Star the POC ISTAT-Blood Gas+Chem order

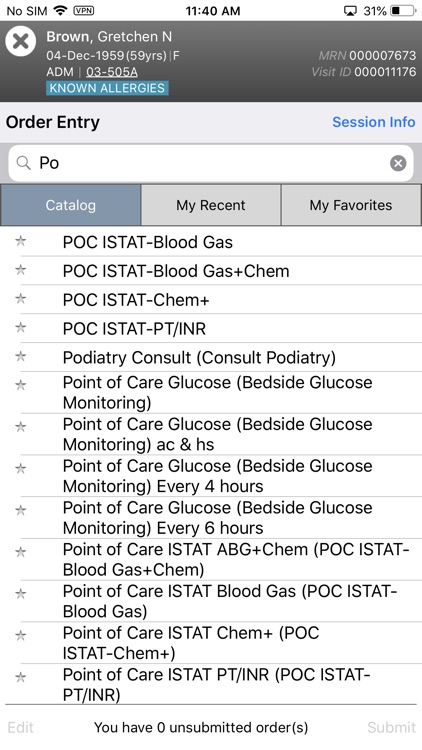[x=21, y=270]
